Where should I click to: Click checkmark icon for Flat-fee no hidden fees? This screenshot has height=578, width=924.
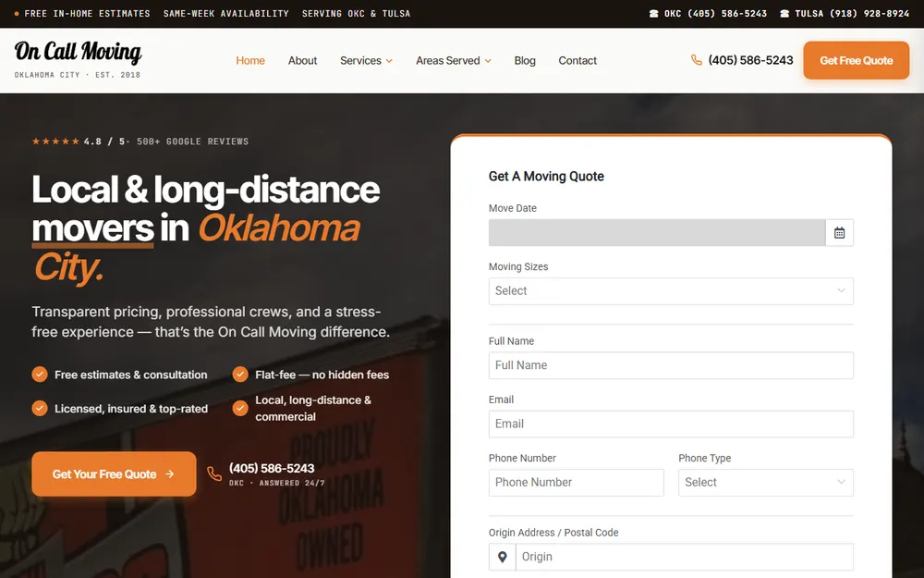(240, 375)
